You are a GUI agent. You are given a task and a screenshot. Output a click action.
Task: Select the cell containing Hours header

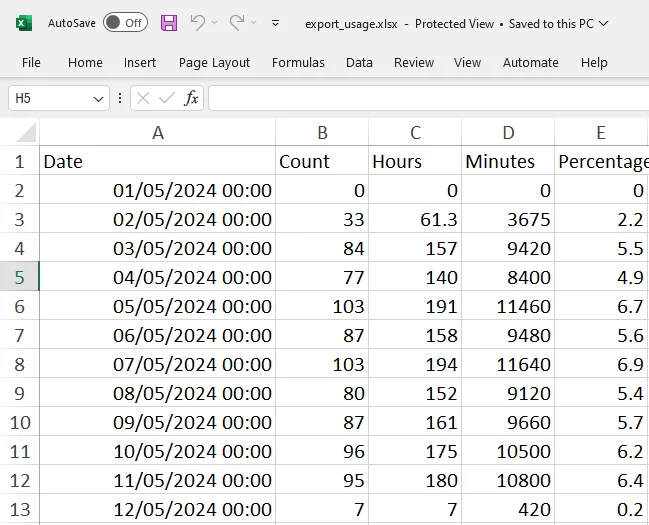coord(414,161)
